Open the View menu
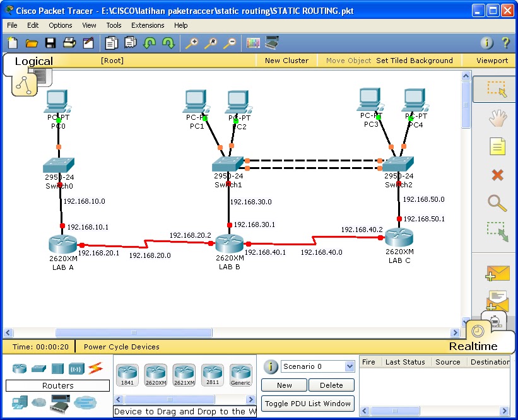Screen dimensions: 518x420 (89, 25)
